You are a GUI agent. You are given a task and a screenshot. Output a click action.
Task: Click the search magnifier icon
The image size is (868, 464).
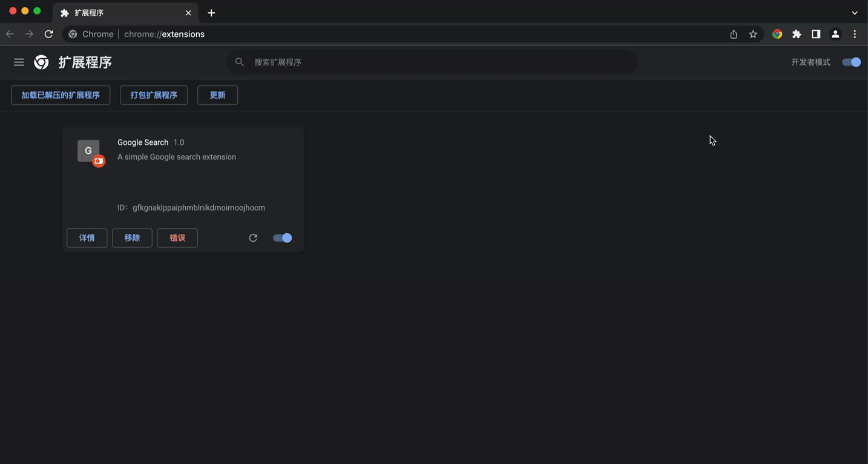coord(240,62)
